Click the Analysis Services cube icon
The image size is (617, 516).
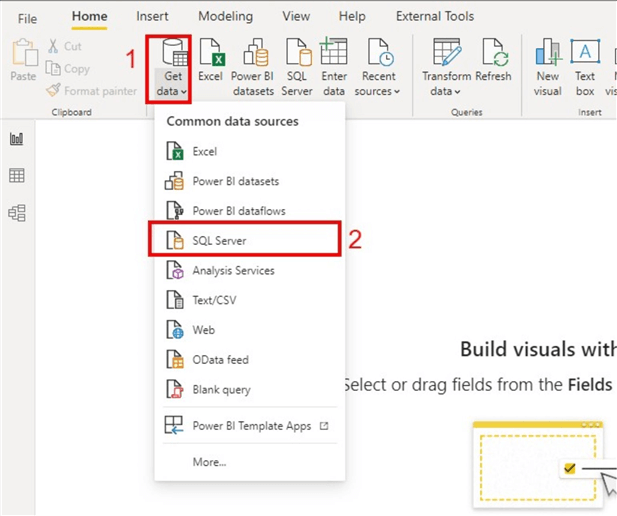(174, 270)
